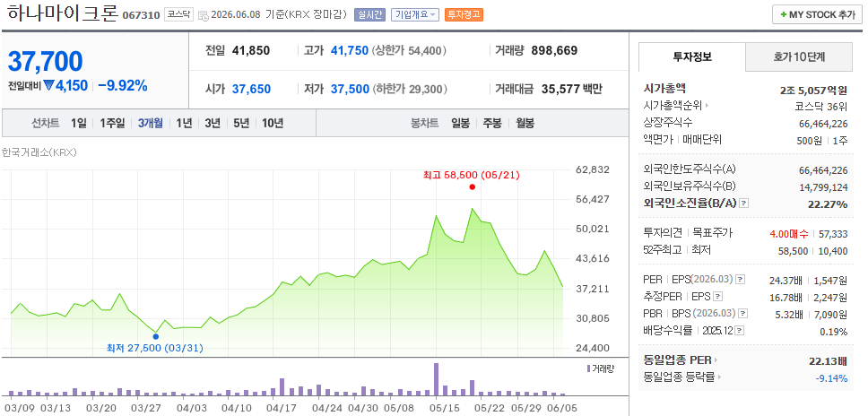The width and height of the screenshot is (868, 416).
Task: Click the clock icon beside the 2026.06.08 date
Action: [203, 15]
